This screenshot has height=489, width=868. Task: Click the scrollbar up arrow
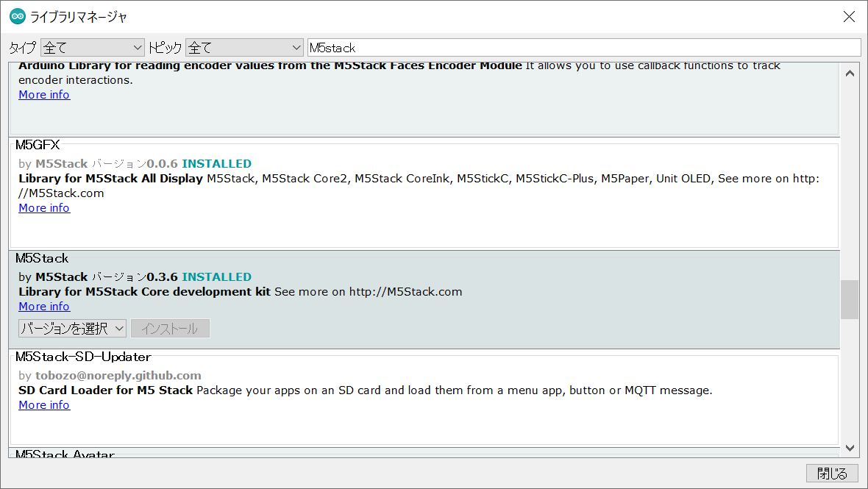point(850,74)
